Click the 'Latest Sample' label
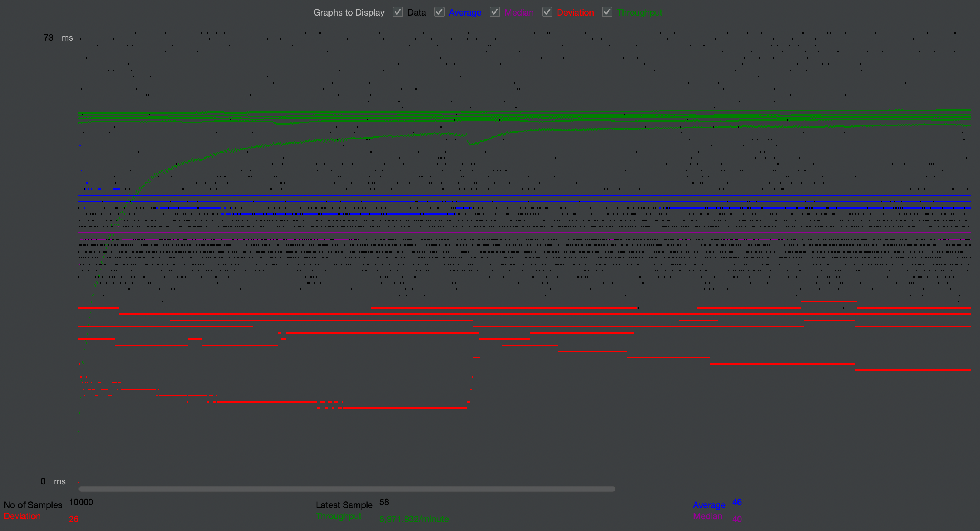The height and width of the screenshot is (531, 980). click(344, 505)
